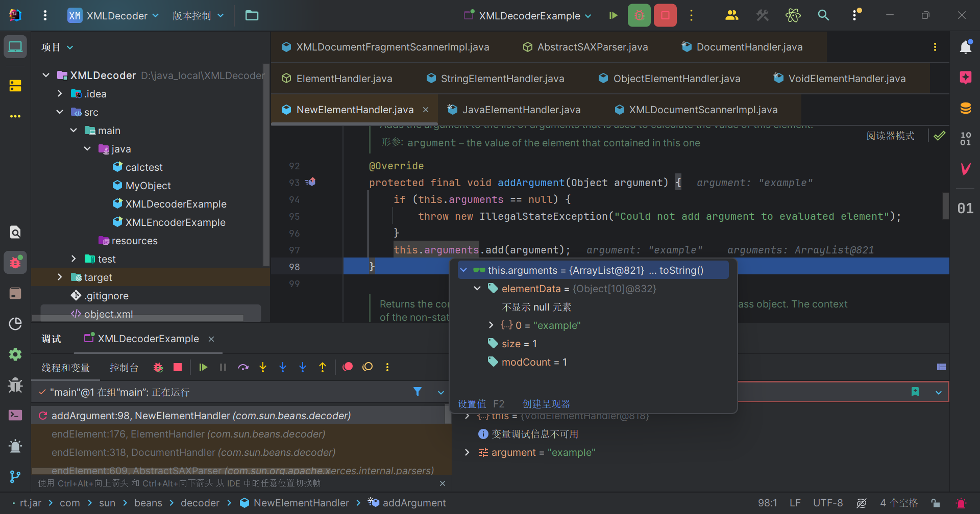Viewport: 980px width, 514px height.
Task: Expand the .idea folder
Action: [x=60, y=94]
